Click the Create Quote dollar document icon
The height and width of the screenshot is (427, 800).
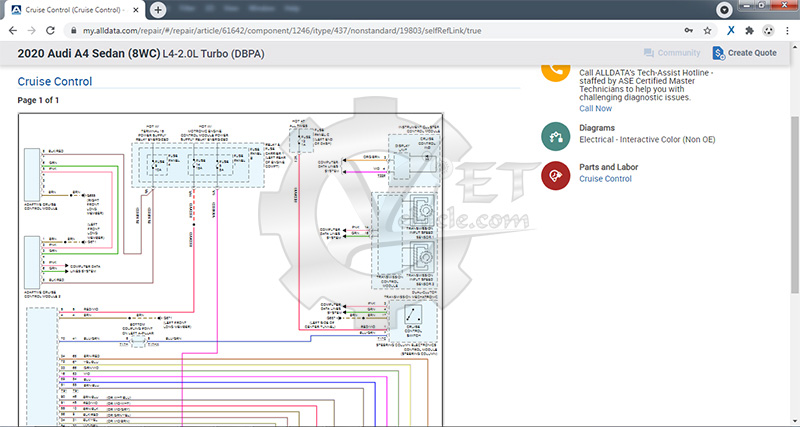718,53
